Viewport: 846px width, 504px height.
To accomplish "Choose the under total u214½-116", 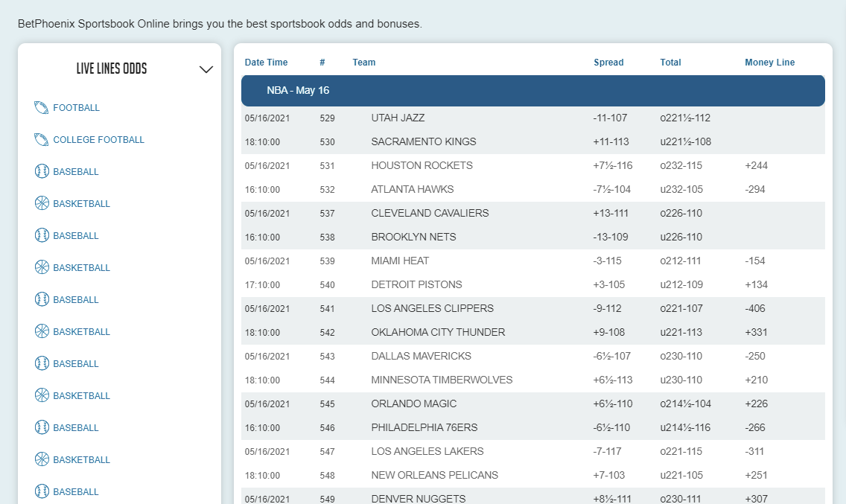I will [685, 427].
